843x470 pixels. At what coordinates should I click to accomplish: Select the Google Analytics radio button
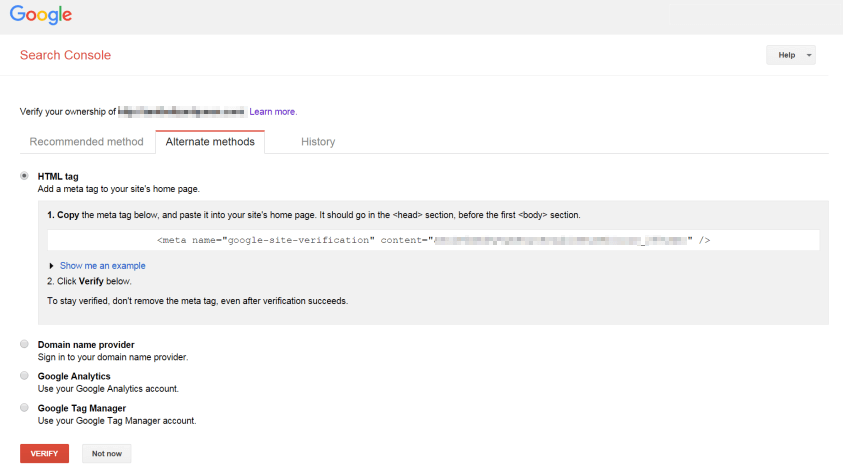pos(24,376)
